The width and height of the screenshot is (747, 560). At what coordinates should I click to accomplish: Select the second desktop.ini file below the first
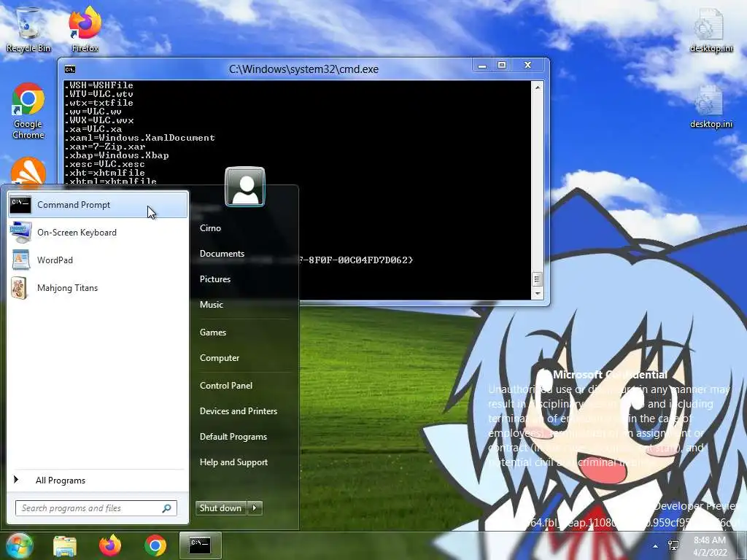[x=711, y=107]
